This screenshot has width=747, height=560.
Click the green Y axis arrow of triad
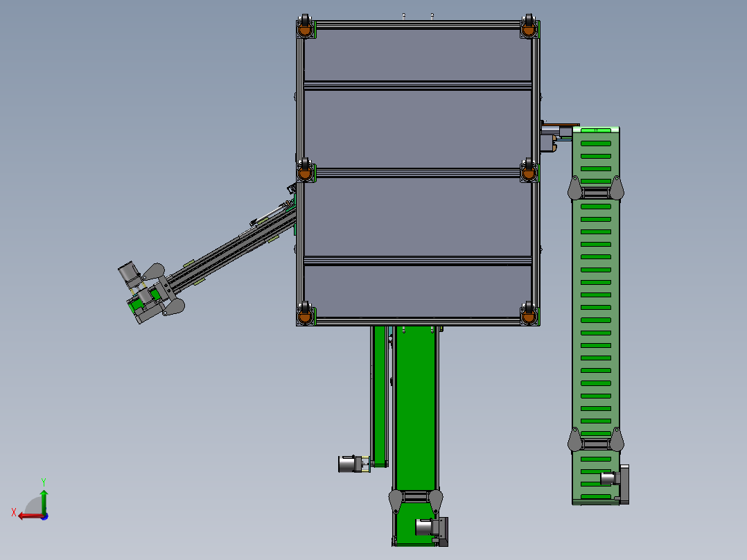[44, 499]
